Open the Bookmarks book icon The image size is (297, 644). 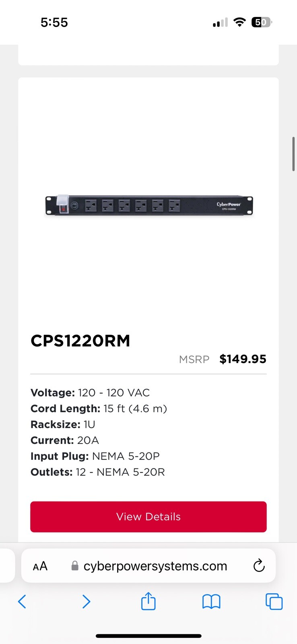point(211,602)
